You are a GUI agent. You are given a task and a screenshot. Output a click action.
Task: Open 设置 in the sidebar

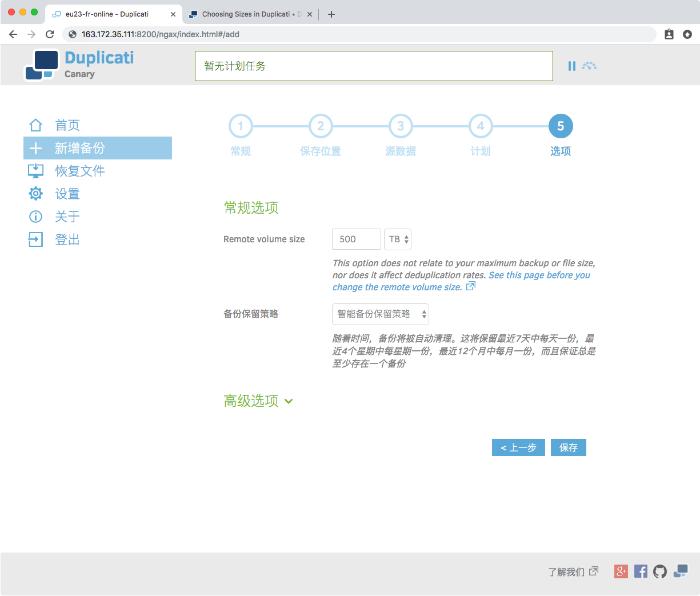pyautogui.click(x=67, y=194)
